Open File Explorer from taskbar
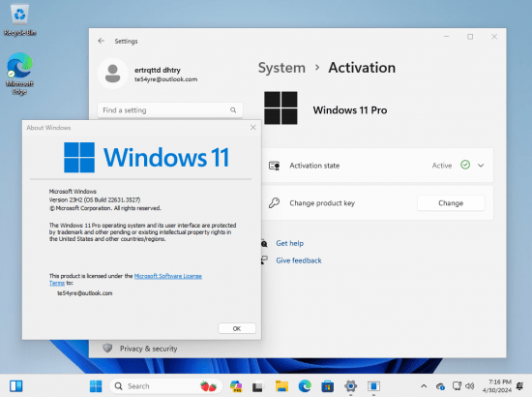Viewport: 532px width, 397px height. 281,386
